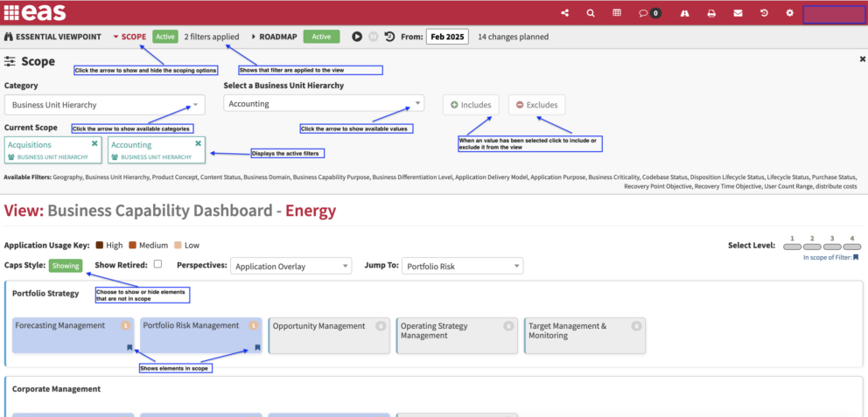Toggle the Caps Style Showing button
868x417 pixels.
pyautogui.click(x=66, y=266)
